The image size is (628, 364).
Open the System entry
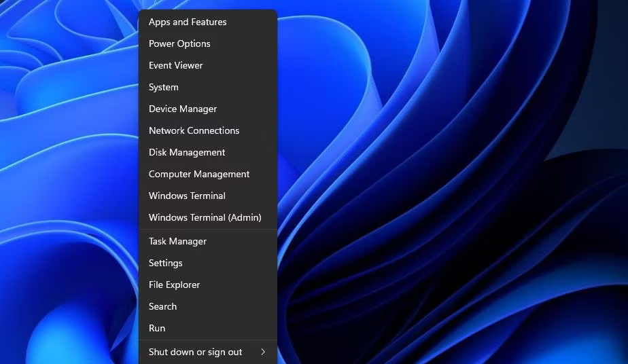(x=208, y=87)
